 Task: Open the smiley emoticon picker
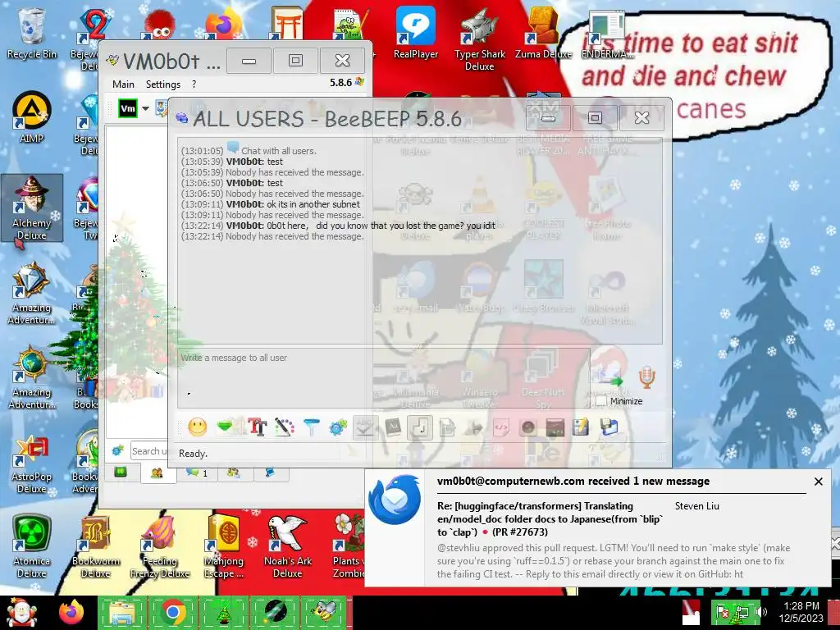pos(197,427)
